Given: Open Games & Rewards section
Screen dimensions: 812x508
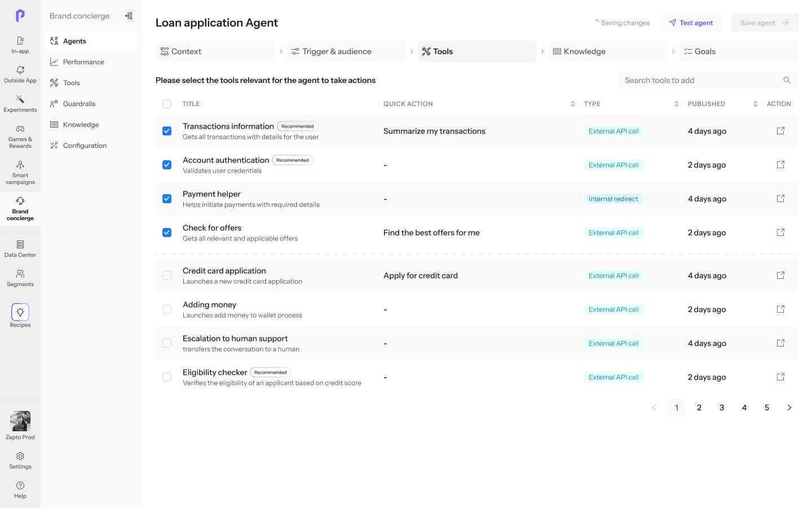Looking at the screenshot, I should [x=20, y=137].
